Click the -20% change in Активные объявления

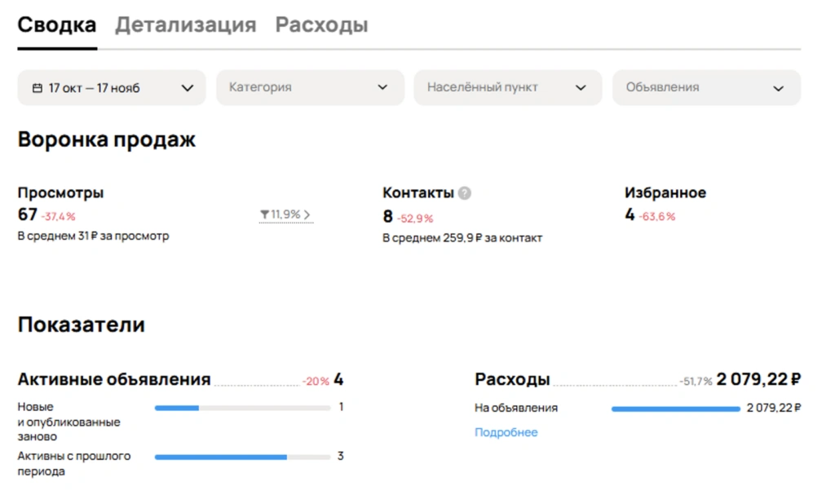[x=316, y=382]
